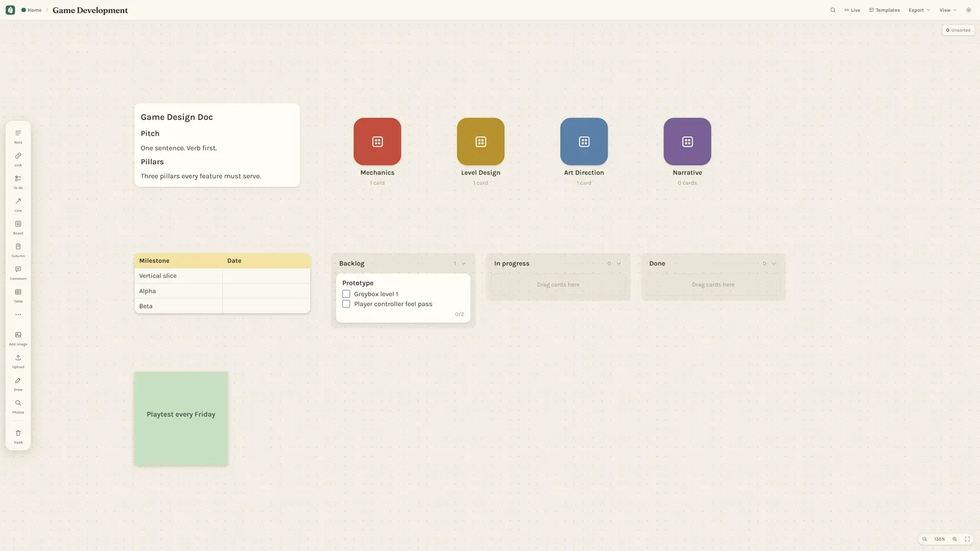This screenshot has height=551, width=980.
Task: Open the Unsorted panel button
Action: pos(958,30)
